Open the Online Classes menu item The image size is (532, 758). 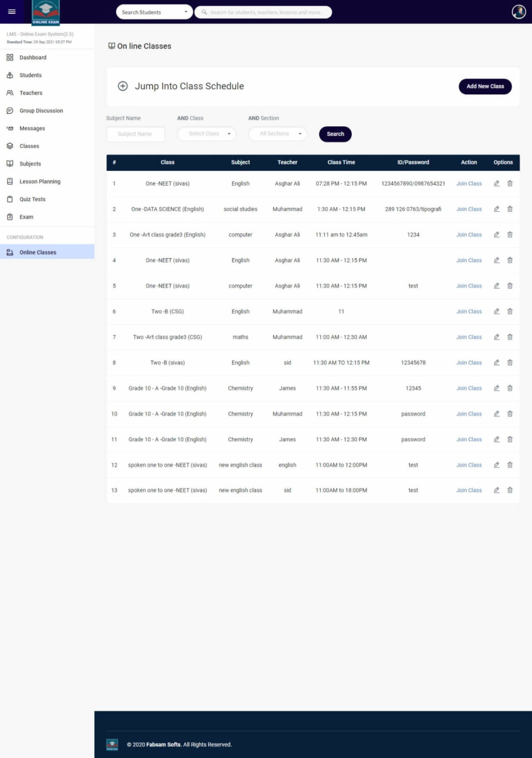pyautogui.click(x=38, y=252)
